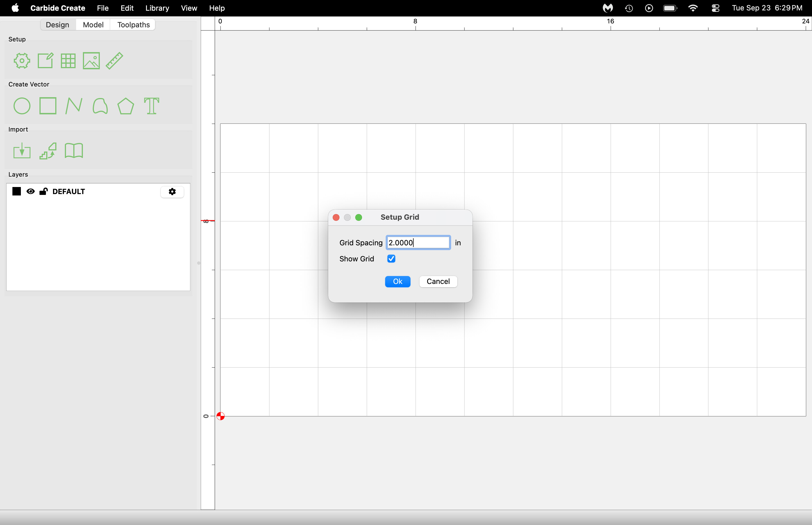Open the Library menu

(x=157, y=8)
